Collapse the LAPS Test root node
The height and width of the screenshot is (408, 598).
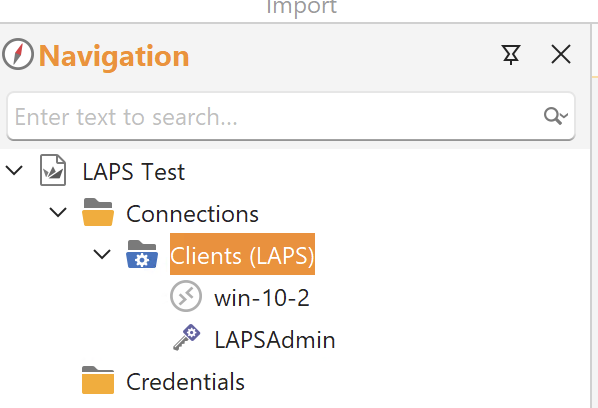click(14, 170)
